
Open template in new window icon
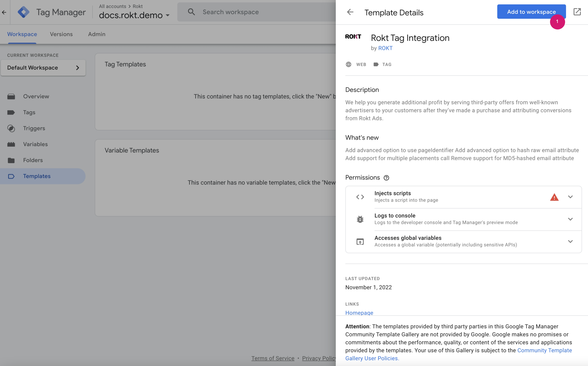577,12
